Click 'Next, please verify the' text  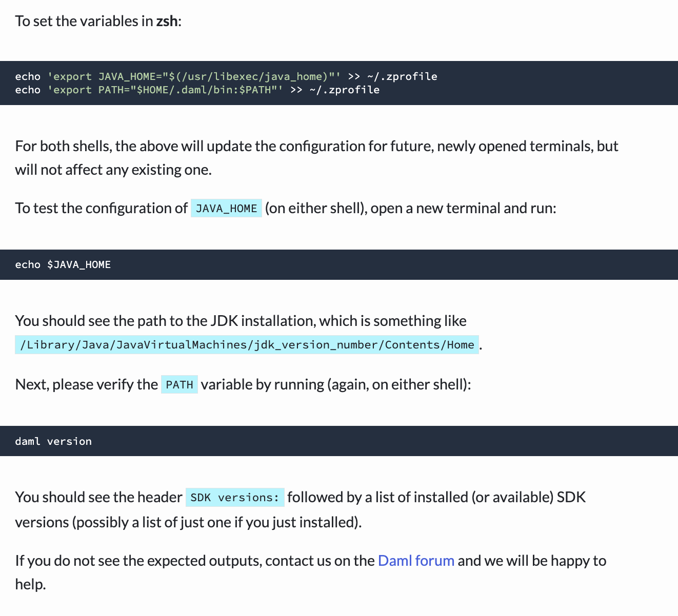click(86, 384)
